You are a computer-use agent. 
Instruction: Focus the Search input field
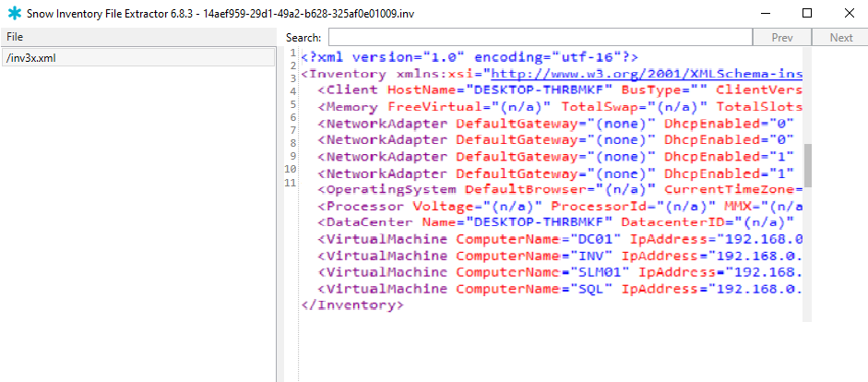(x=541, y=38)
